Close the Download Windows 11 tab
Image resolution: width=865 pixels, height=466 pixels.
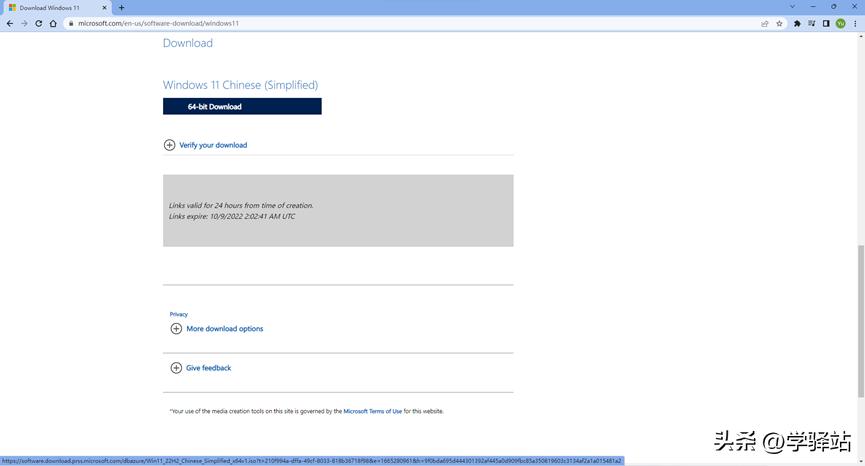pyautogui.click(x=104, y=8)
